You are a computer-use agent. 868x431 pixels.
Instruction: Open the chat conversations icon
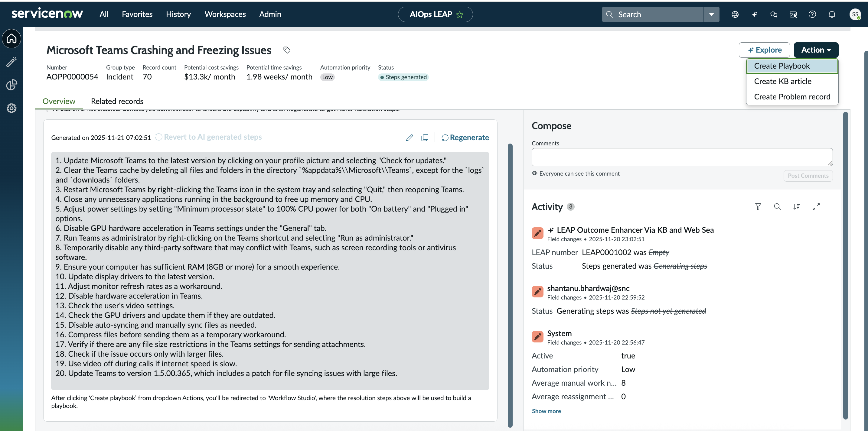(x=774, y=15)
